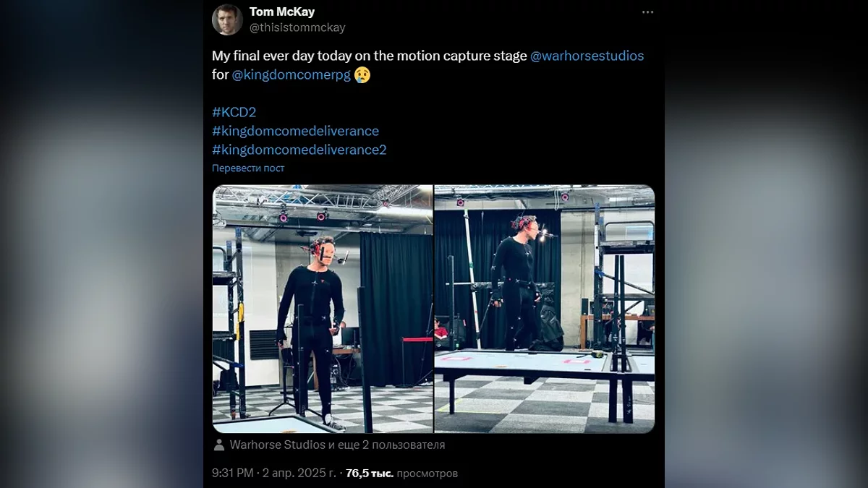Enlarge the left motion capture photo
This screenshot has width=868, height=488.
tap(322, 309)
